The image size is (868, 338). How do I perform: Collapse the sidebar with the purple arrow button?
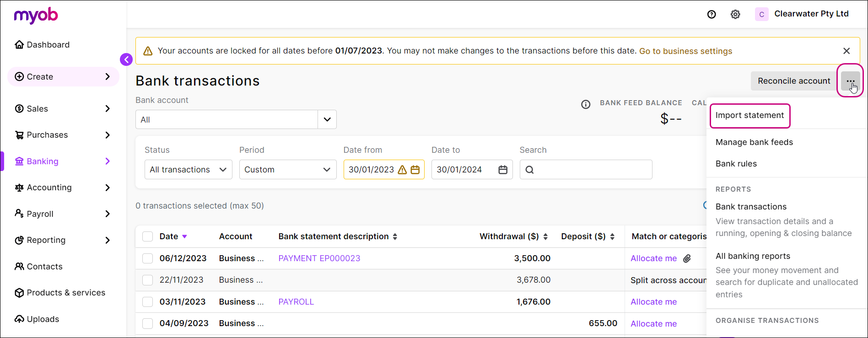[x=126, y=59]
